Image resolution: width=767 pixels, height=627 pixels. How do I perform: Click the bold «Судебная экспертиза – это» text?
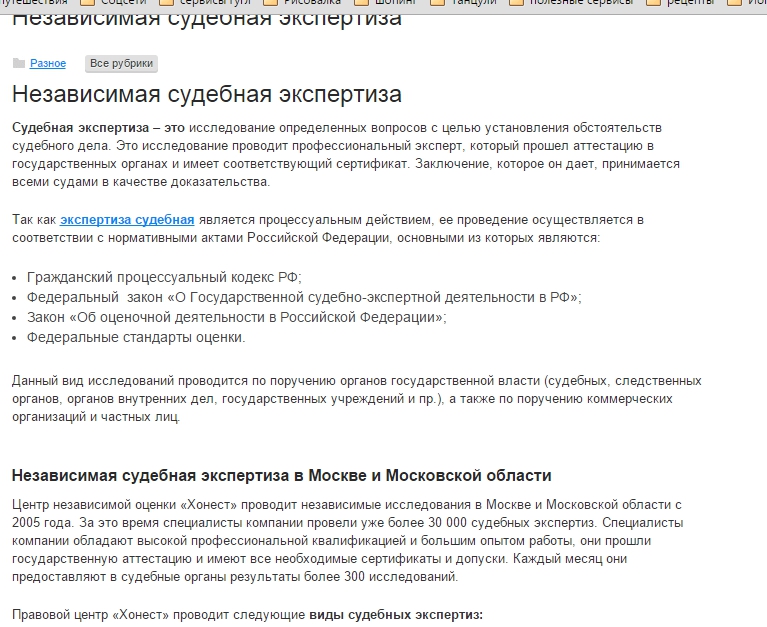[x=98, y=128]
